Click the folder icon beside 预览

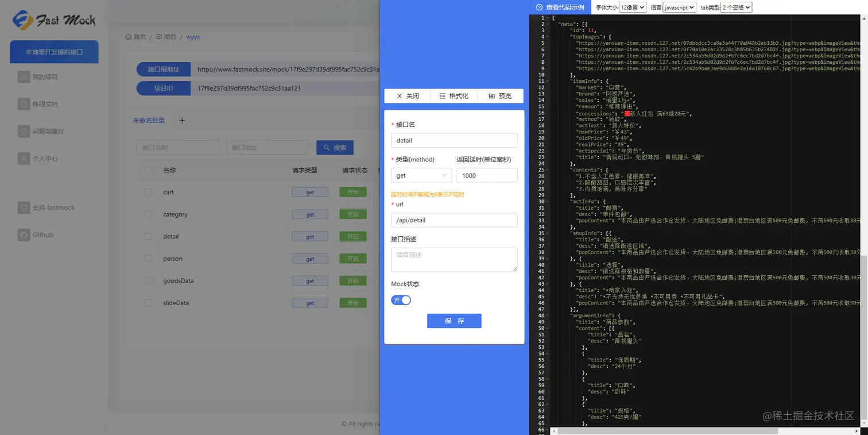(492, 96)
